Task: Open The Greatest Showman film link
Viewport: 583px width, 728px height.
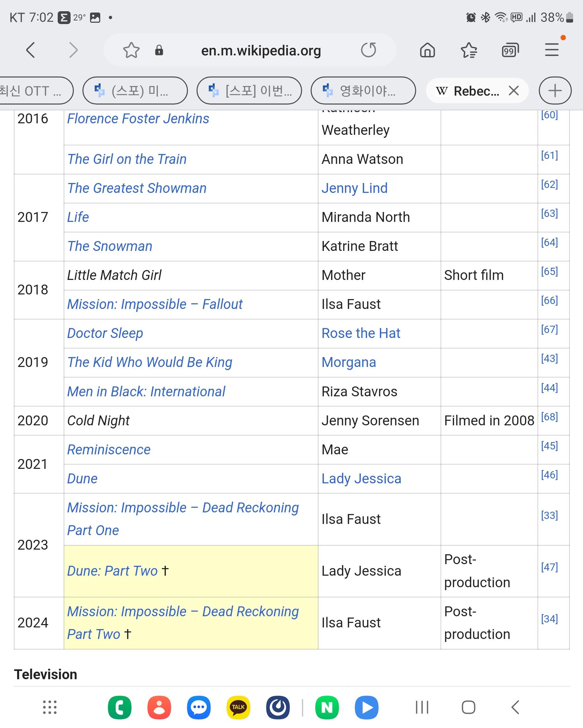Action: coord(137,188)
